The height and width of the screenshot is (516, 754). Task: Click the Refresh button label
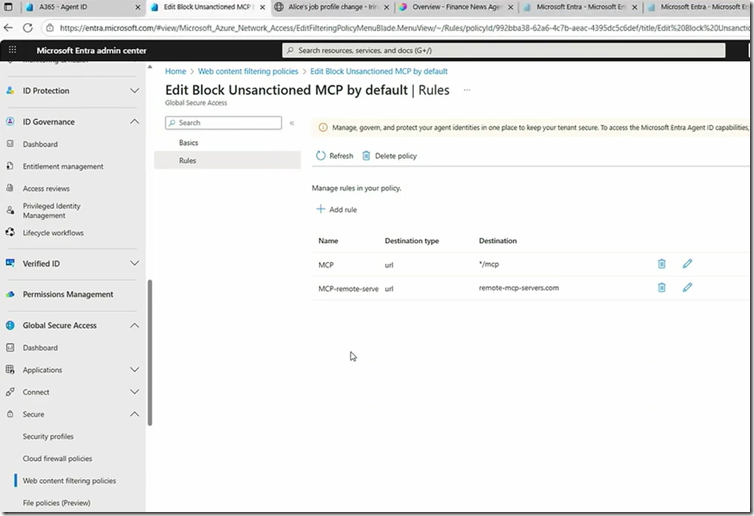[341, 156]
